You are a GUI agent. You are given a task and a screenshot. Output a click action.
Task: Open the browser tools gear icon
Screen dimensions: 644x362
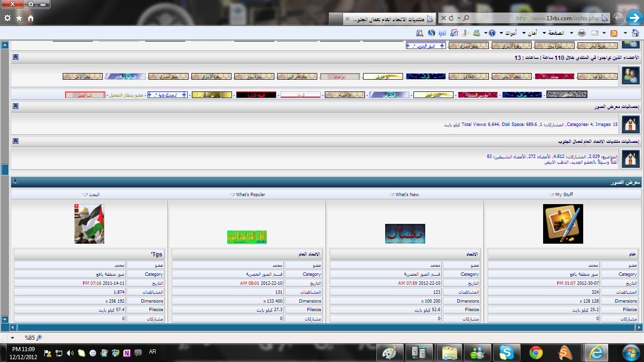tap(8, 18)
